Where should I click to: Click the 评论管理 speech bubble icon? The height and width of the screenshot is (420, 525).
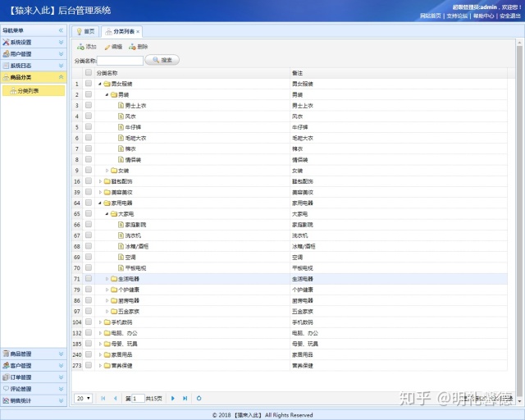coord(6,389)
